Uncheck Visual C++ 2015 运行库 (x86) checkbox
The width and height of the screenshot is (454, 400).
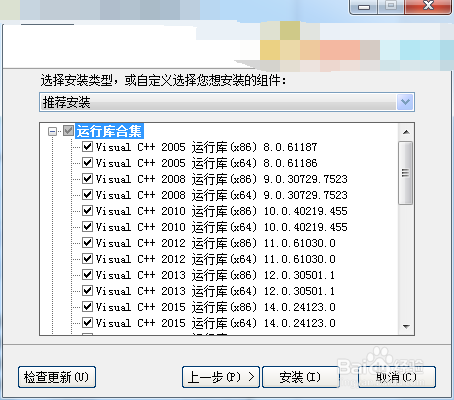coord(87,307)
